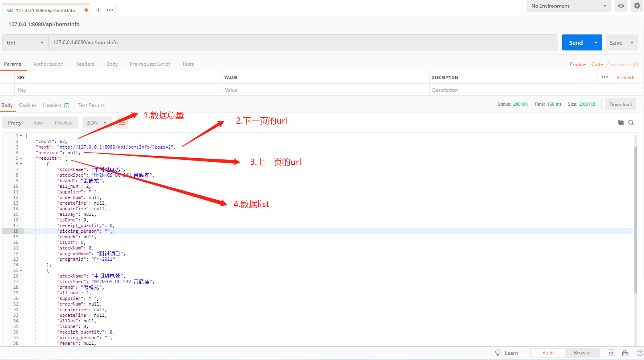Open the manage environments gear icon
This screenshot has height=360, width=644.
click(x=637, y=6)
